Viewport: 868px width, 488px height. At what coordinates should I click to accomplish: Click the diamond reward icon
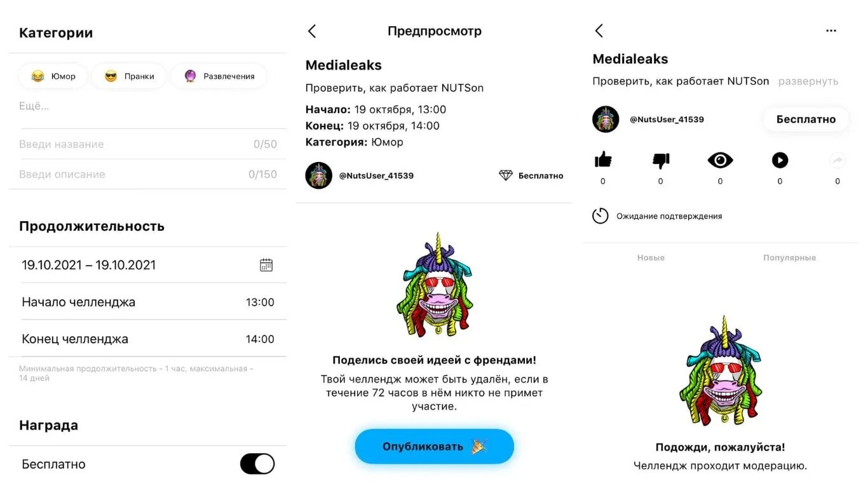click(x=506, y=175)
